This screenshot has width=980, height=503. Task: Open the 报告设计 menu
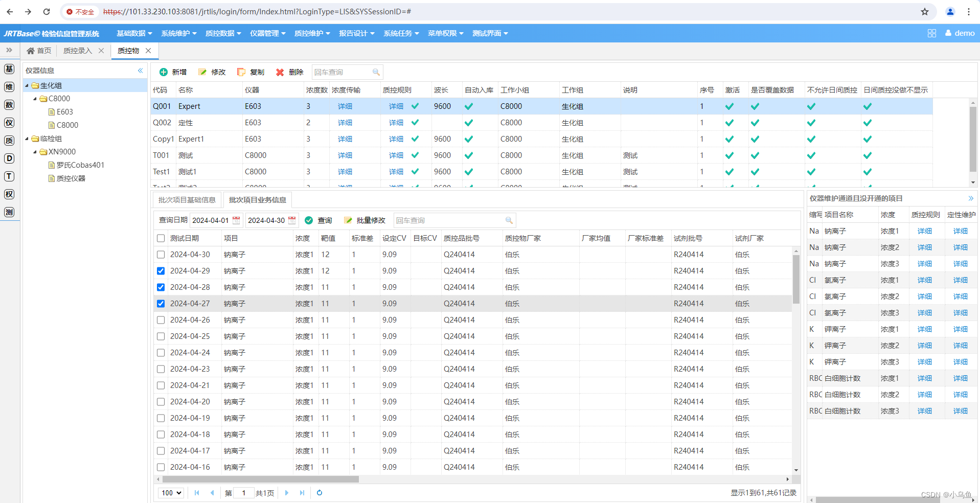pyautogui.click(x=357, y=33)
